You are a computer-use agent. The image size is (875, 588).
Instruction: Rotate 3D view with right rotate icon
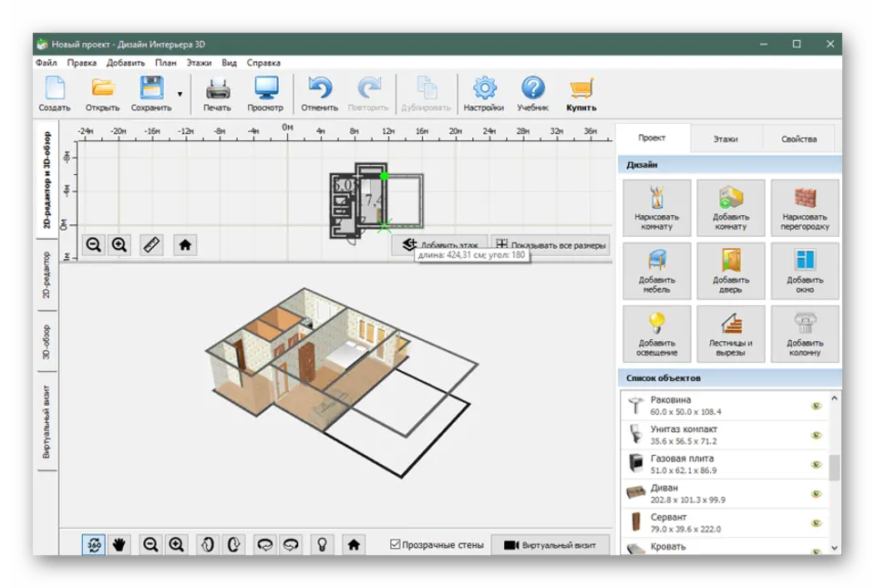(x=291, y=544)
